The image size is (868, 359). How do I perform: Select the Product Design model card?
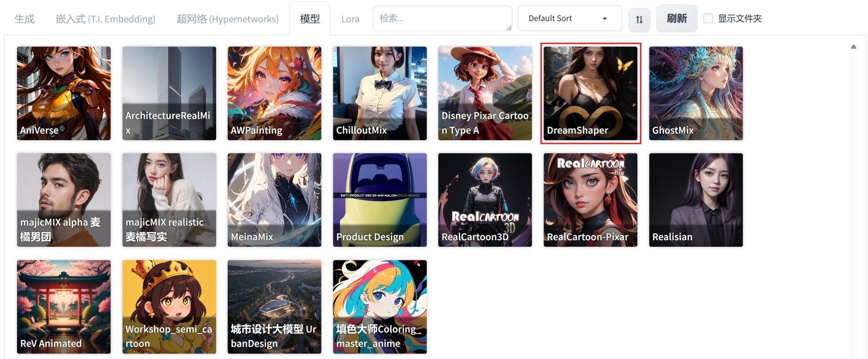click(380, 200)
